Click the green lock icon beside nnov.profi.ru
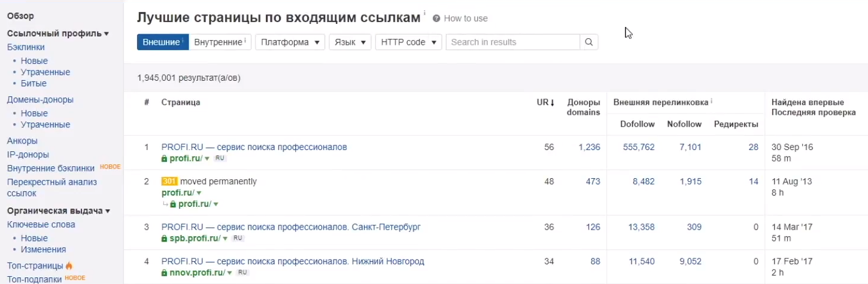 [164, 273]
